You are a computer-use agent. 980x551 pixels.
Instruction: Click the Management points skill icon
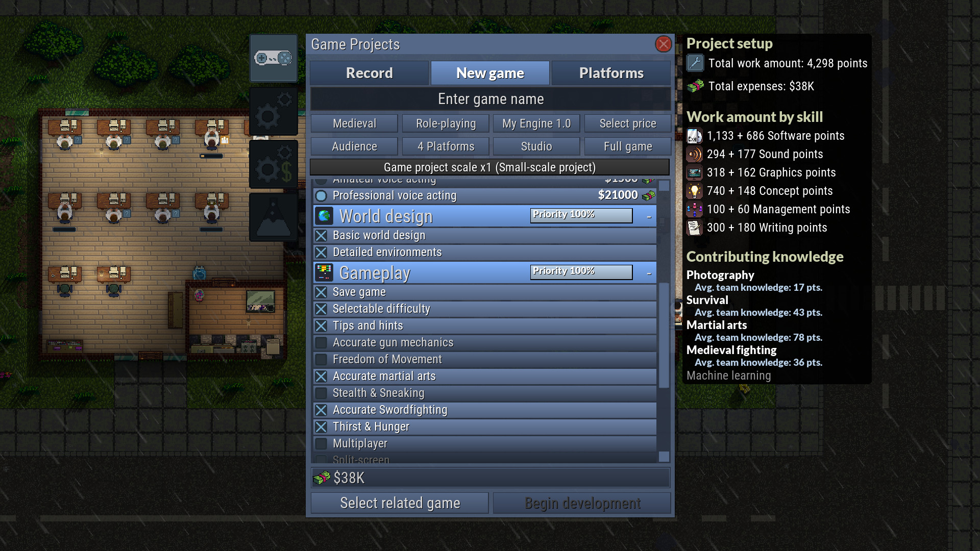(695, 209)
